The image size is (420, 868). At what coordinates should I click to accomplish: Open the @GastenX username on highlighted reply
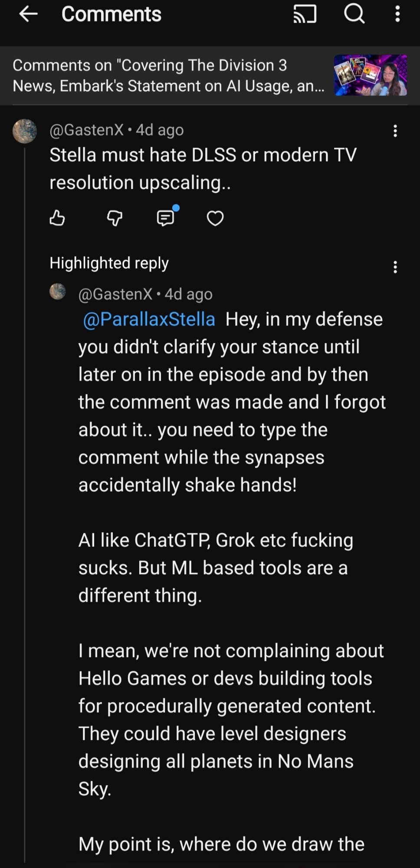tap(115, 294)
